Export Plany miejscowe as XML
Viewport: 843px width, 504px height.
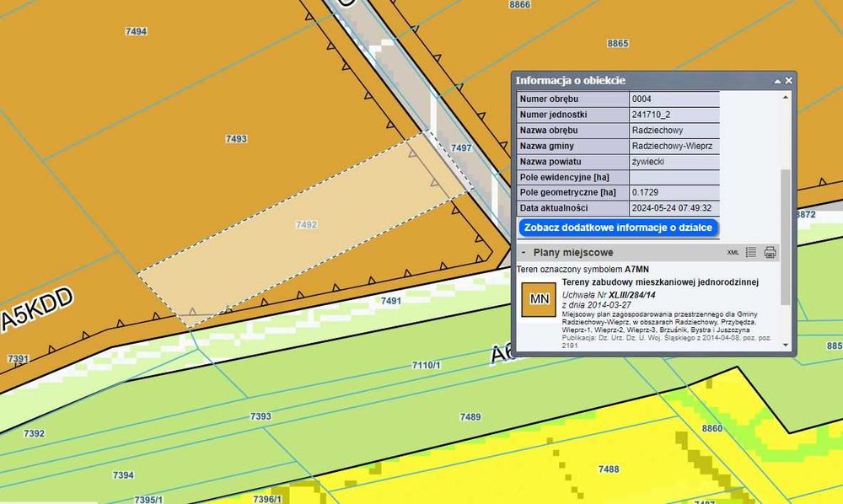(x=733, y=253)
